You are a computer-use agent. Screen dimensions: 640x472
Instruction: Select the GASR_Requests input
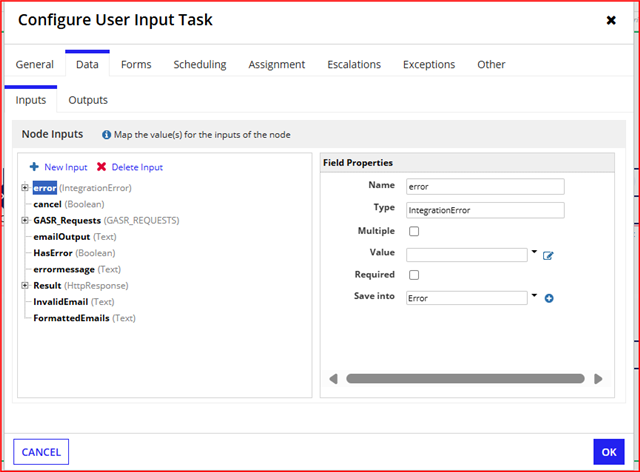[106, 220]
